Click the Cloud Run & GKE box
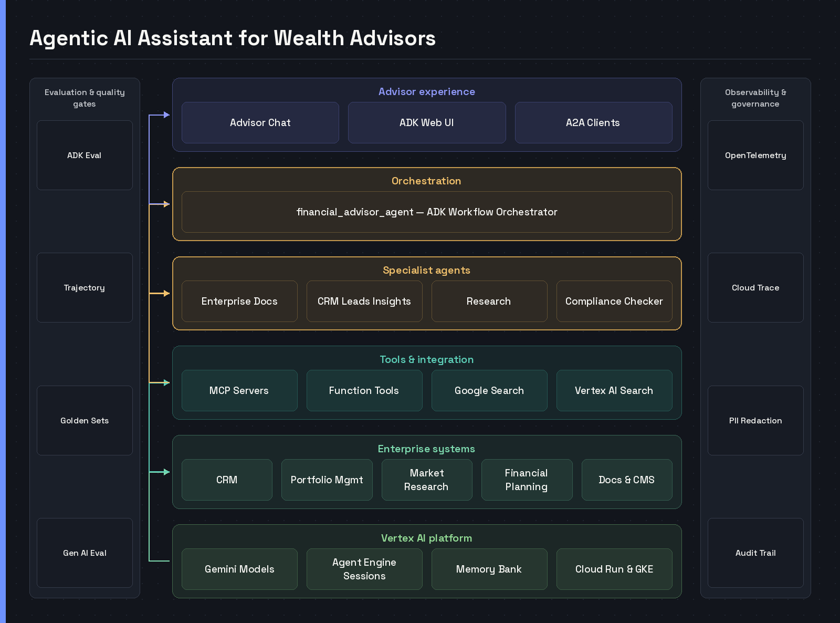The width and height of the screenshot is (840, 623). click(x=614, y=569)
